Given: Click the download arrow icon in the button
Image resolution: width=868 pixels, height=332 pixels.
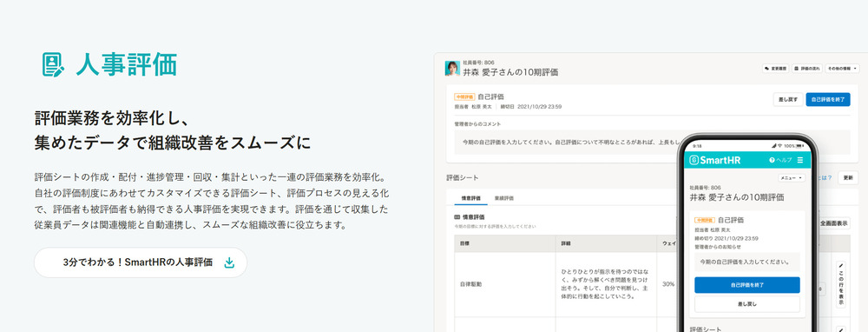Looking at the screenshot, I should pyautogui.click(x=229, y=262).
